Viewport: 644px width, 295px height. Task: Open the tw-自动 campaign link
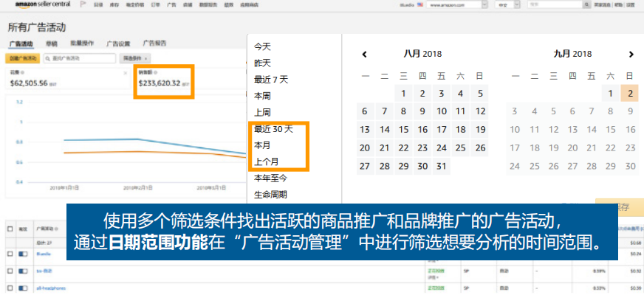pyautogui.click(x=44, y=271)
